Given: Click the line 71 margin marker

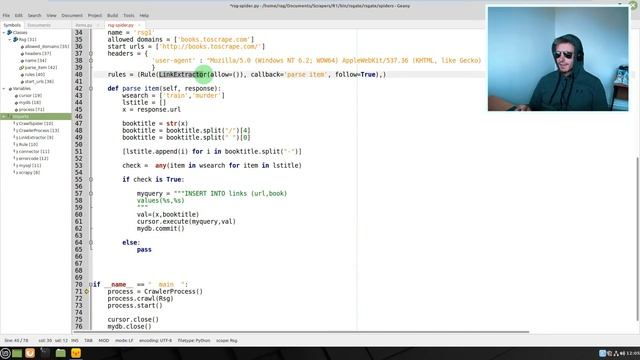Looking at the screenshot, I should (87, 291).
